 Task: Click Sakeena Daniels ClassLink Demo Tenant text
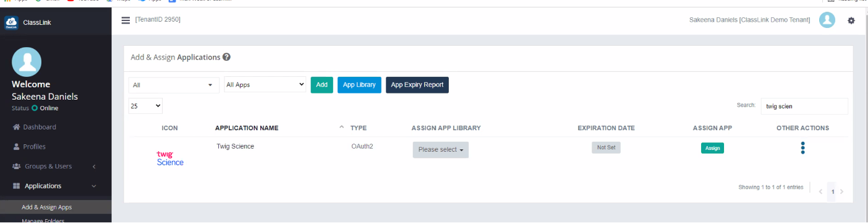(749, 20)
